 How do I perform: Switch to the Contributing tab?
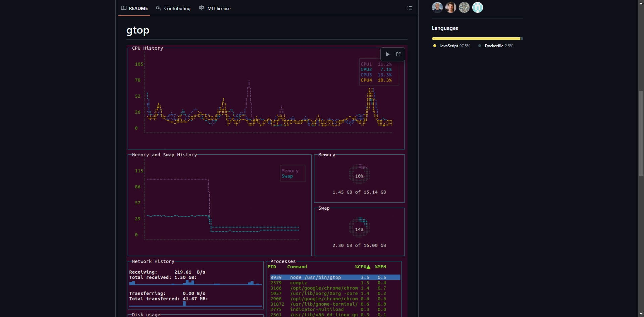pos(173,8)
